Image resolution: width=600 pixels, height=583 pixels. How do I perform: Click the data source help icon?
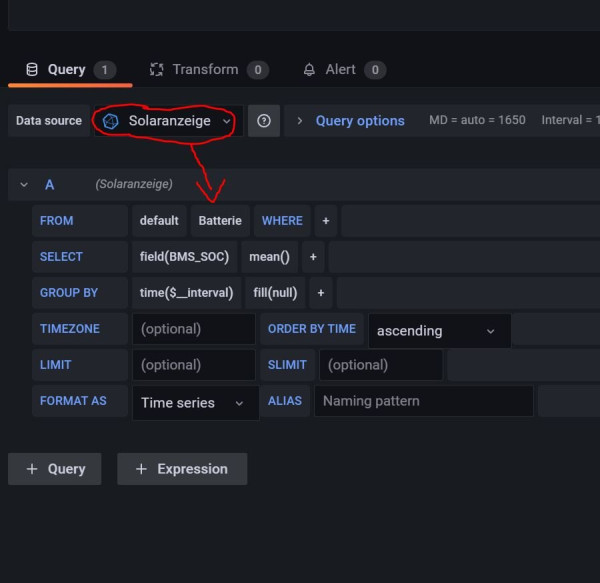(264, 121)
